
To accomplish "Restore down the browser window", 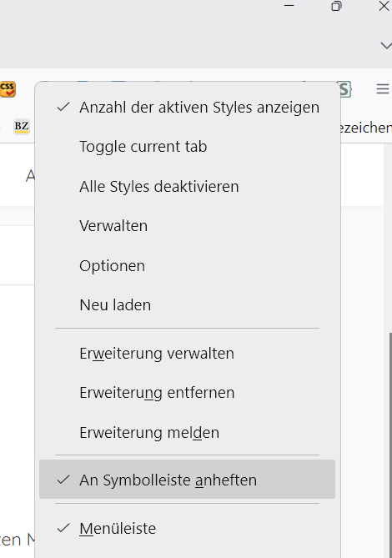I will 336,6.
